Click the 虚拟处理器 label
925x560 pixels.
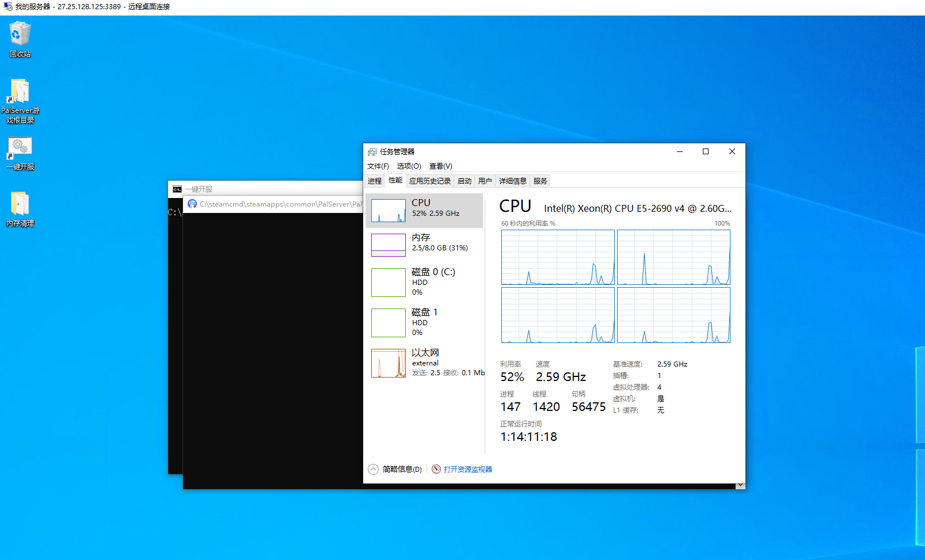[x=631, y=387]
